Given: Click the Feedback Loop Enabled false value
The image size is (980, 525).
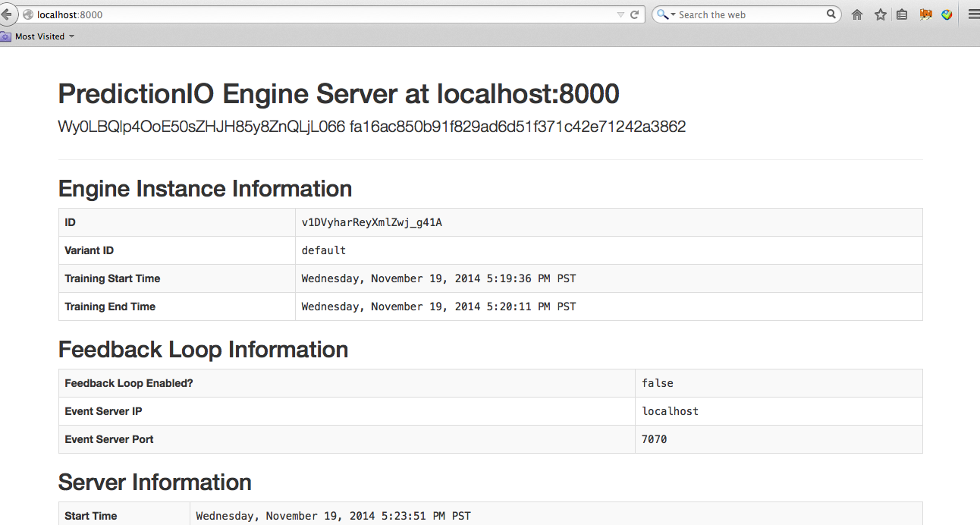Looking at the screenshot, I should pos(657,383).
